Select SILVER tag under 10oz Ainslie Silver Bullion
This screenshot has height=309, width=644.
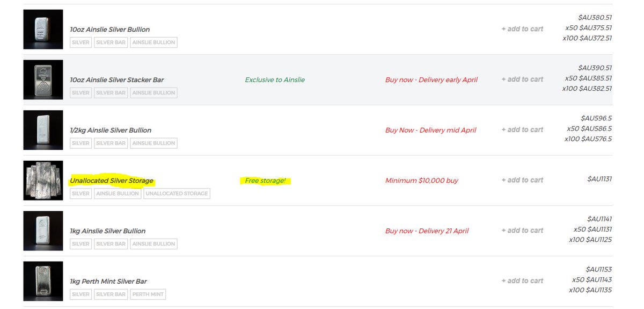tap(80, 42)
